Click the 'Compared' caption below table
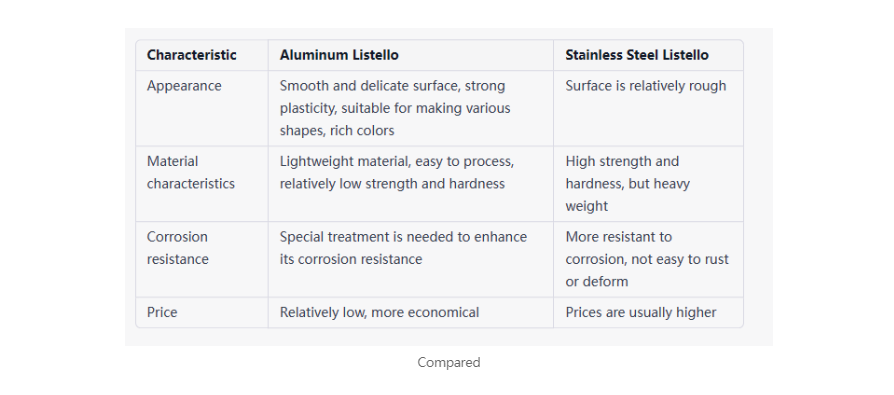Image resolution: width=894 pixels, height=395 pixels. pyautogui.click(x=449, y=363)
